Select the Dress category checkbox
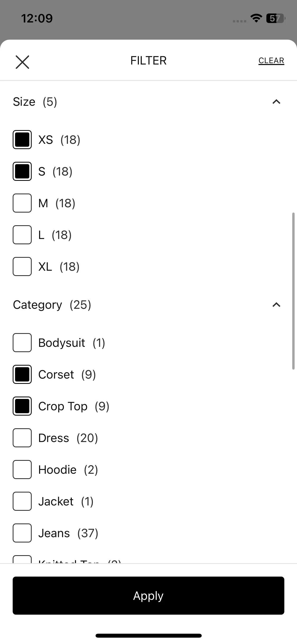This screenshot has width=297, height=644. pyautogui.click(x=22, y=438)
